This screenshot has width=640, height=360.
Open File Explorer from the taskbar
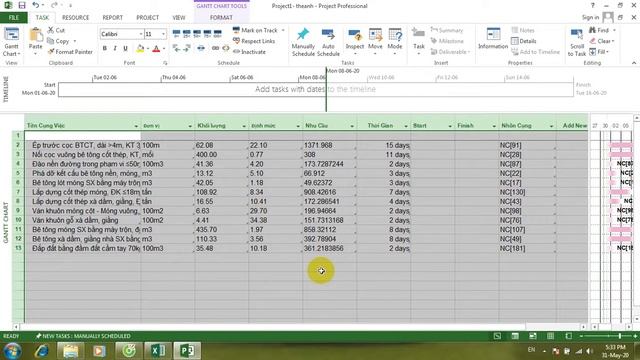(x=71, y=350)
